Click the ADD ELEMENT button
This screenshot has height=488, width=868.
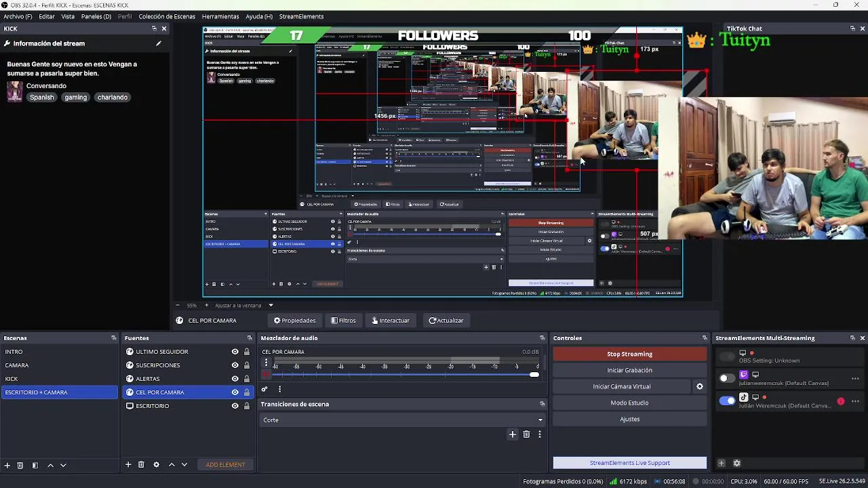226,465
